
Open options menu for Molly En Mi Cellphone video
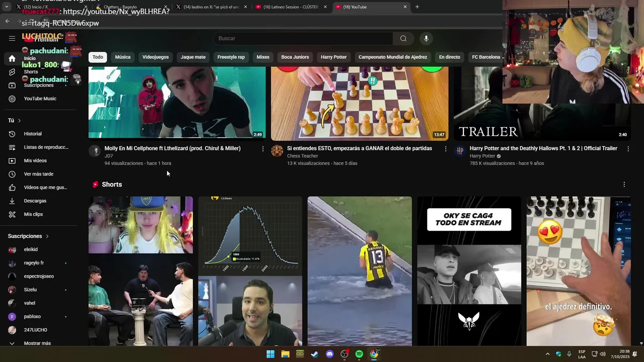tap(263, 149)
